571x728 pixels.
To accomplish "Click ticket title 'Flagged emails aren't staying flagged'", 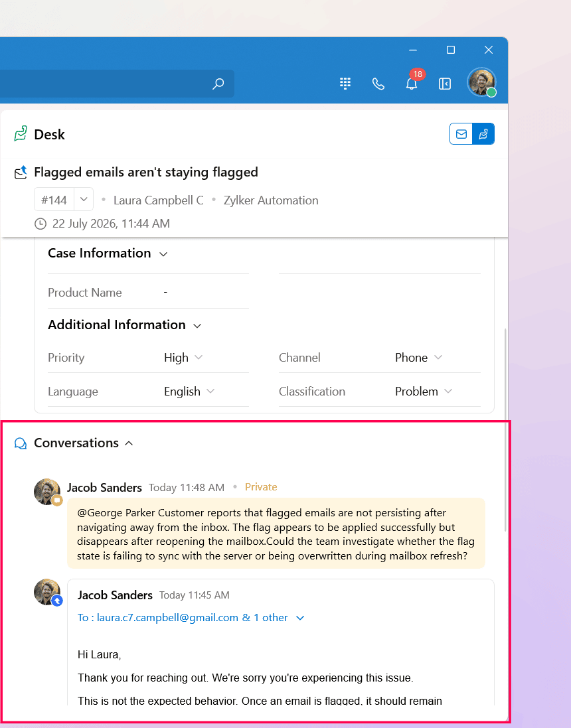I will coord(146,173).
